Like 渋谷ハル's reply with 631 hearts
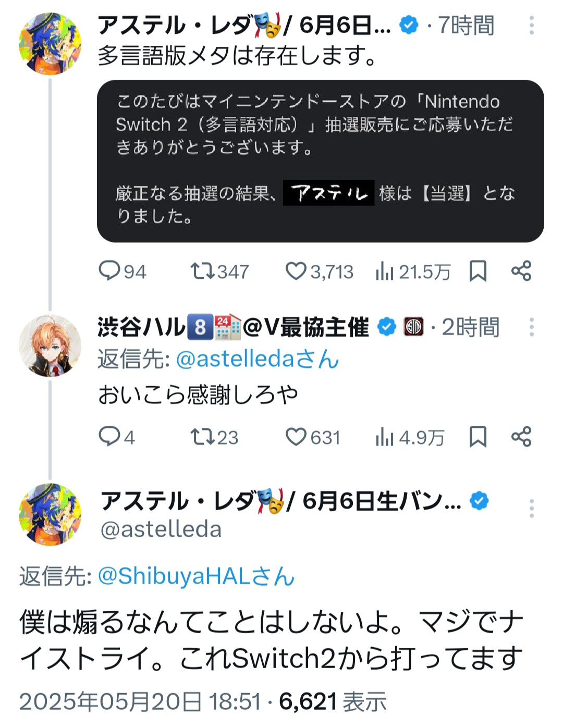Screen dimensions: 563x728 click(313, 437)
